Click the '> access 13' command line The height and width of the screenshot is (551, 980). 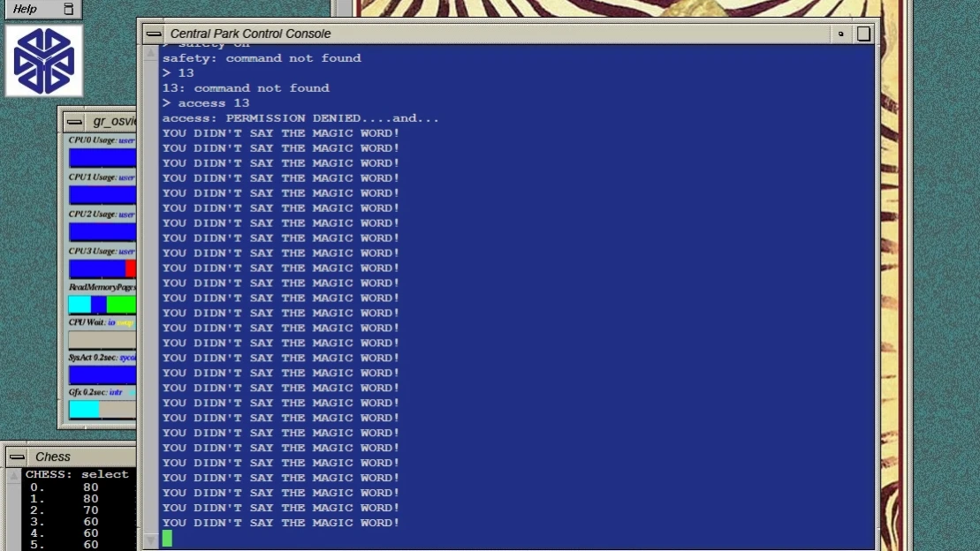pyautogui.click(x=206, y=103)
